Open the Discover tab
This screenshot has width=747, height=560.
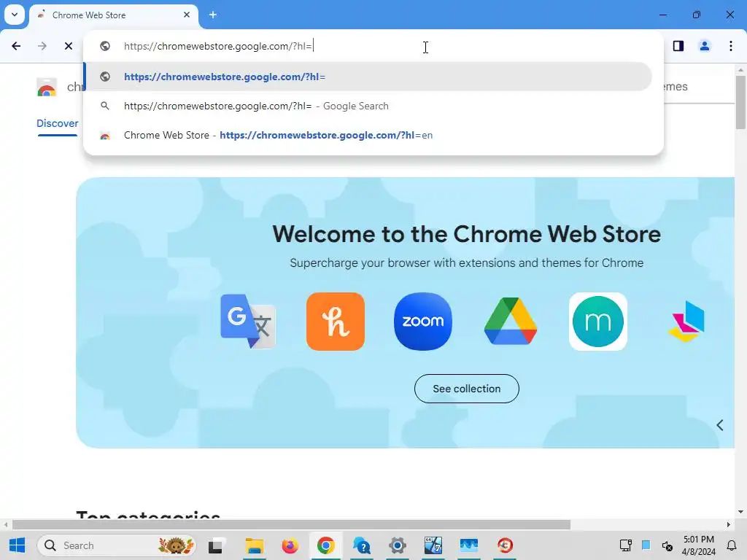click(57, 123)
